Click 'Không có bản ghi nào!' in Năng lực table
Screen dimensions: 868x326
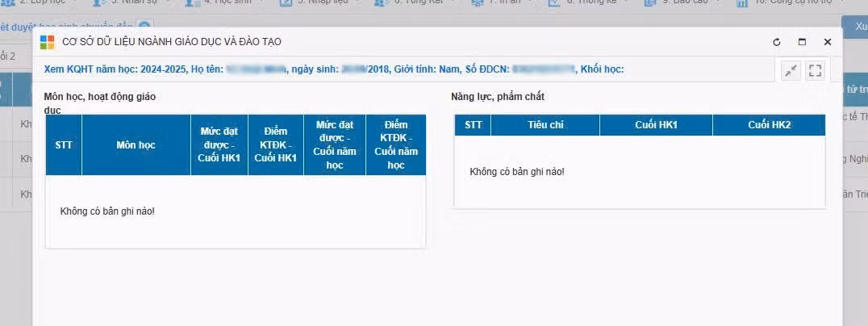point(517,172)
